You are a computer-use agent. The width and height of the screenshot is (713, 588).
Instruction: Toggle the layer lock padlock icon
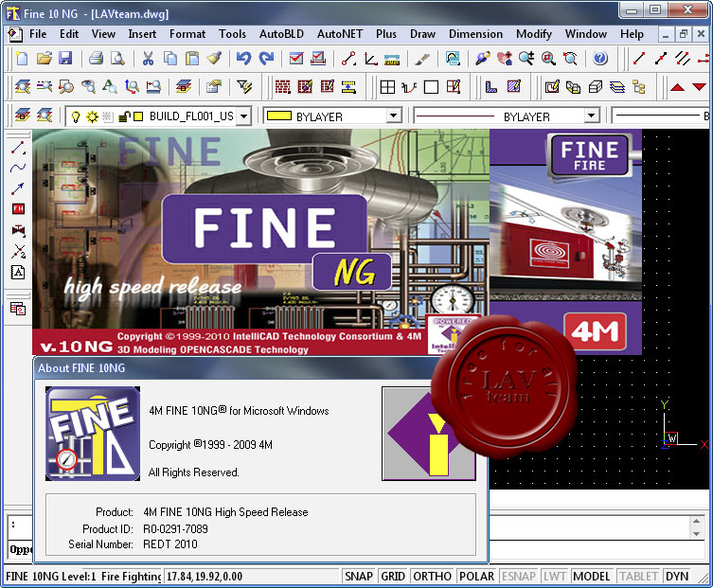[x=124, y=116]
